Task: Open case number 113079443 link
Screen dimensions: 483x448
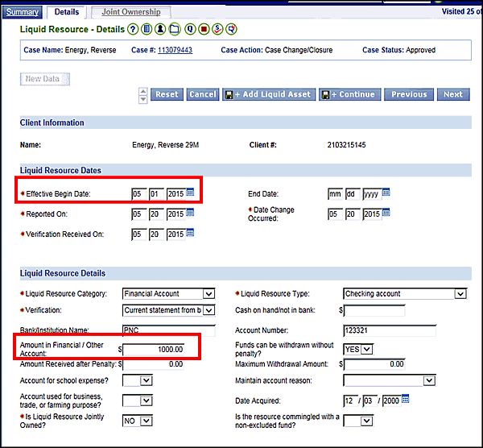Action: pyautogui.click(x=175, y=50)
